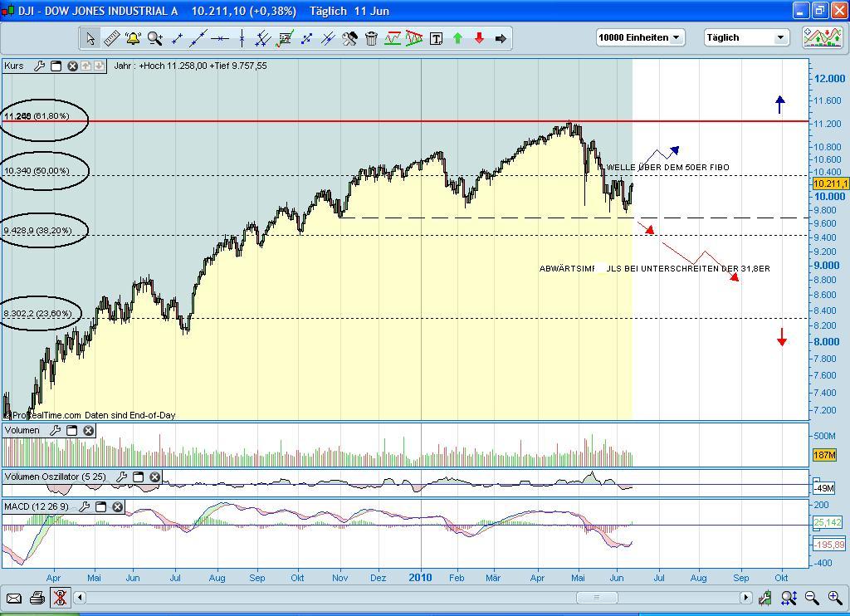Select the green up arrow marker

[457, 38]
